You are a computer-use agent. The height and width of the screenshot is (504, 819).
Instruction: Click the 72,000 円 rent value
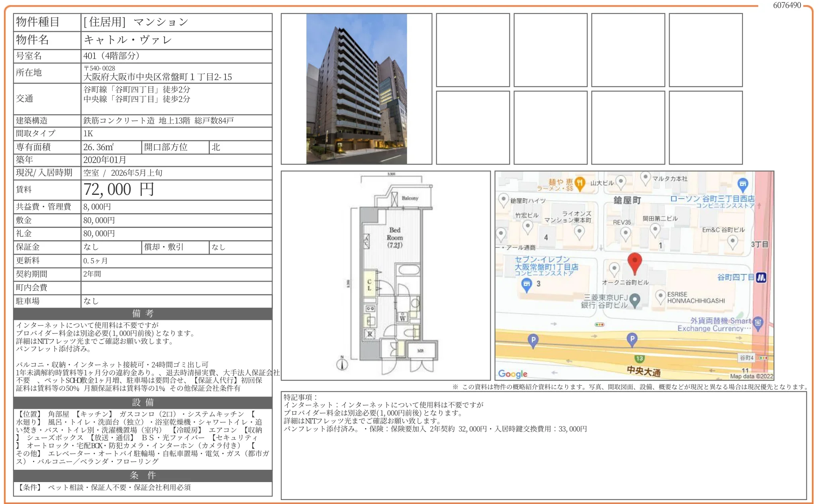pyautogui.click(x=118, y=190)
